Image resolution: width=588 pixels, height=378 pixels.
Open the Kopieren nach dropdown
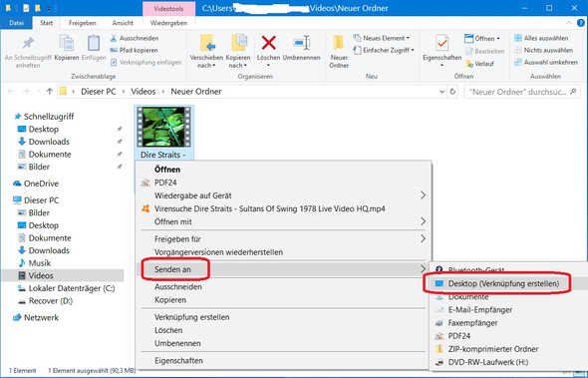click(x=238, y=62)
